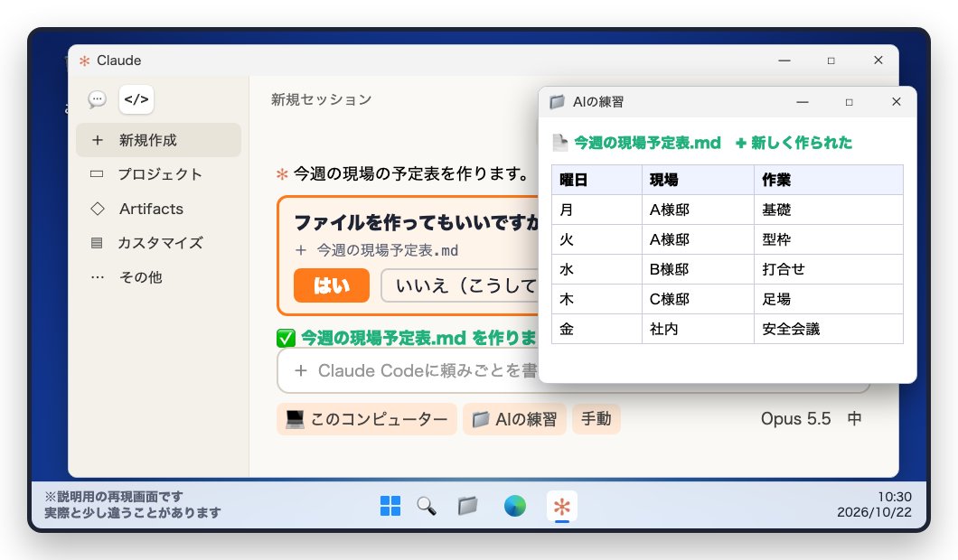The height and width of the screenshot is (560, 958).
Task: Select the B様邸 cell in the table
Action: pos(698,269)
